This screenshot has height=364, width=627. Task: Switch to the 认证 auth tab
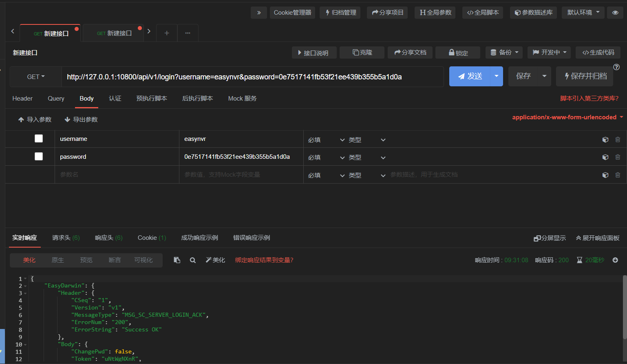tap(115, 99)
